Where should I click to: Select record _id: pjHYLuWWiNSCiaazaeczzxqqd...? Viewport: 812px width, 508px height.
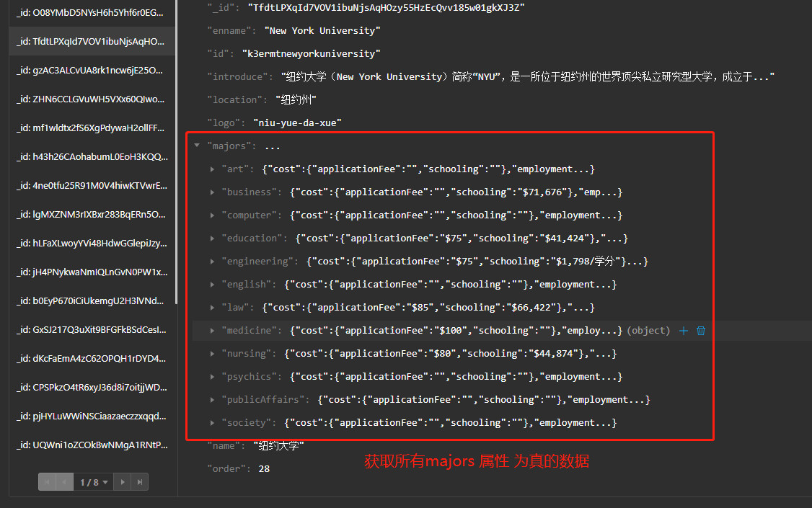92,416
